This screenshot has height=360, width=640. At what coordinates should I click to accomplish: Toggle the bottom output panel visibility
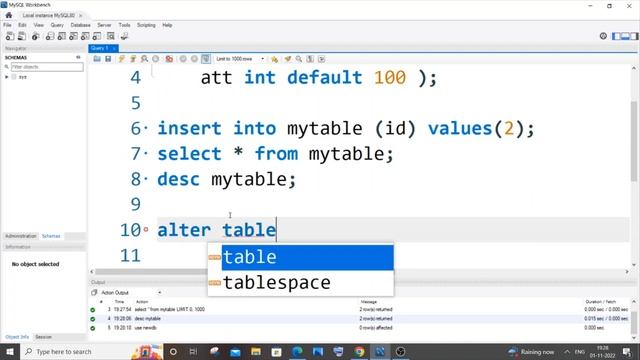point(625,36)
